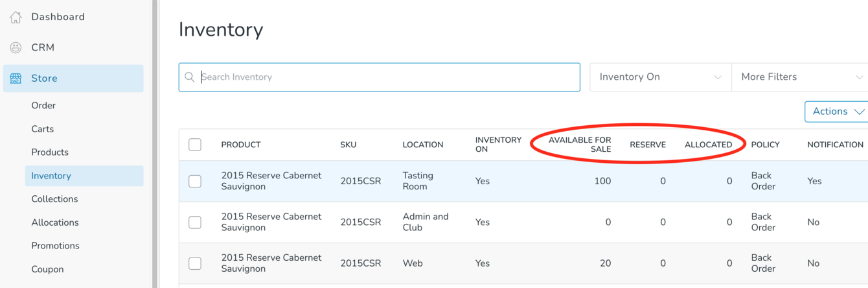Check the Web location row checkbox

(x=195, y=263)
